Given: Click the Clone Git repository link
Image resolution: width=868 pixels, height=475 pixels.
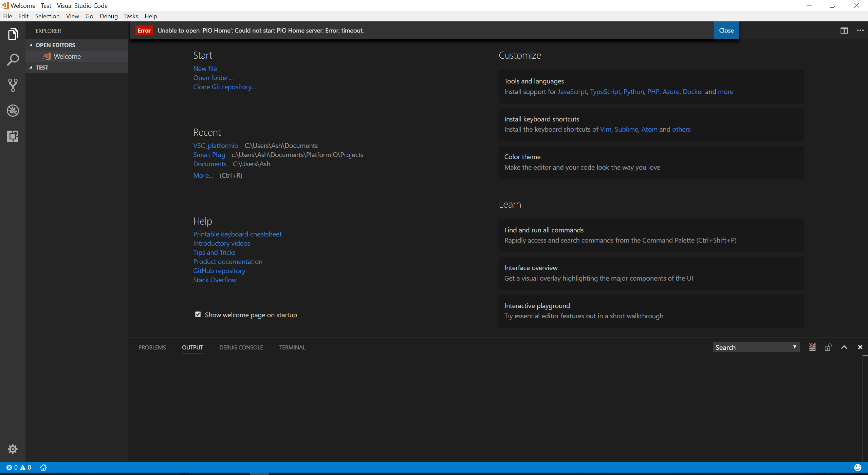Looking at the screenshot, I should (x=224, y=87).
